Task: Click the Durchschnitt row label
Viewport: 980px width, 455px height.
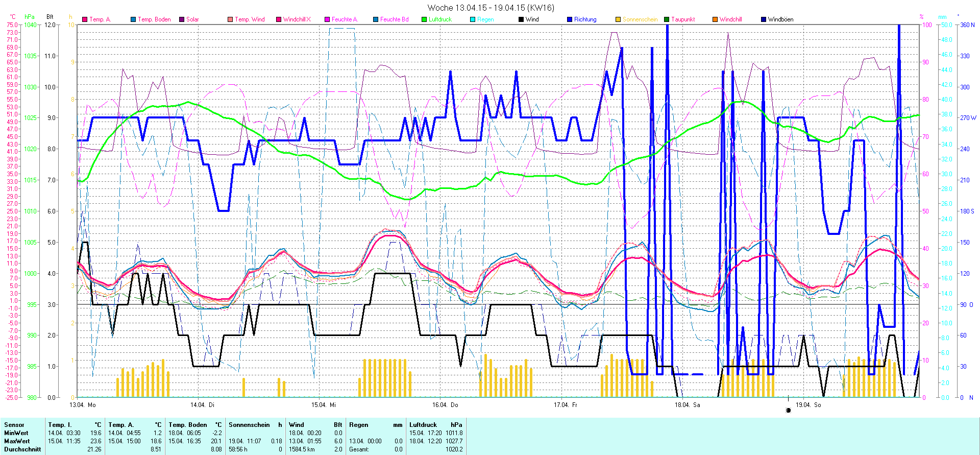Action: (22, 449)
